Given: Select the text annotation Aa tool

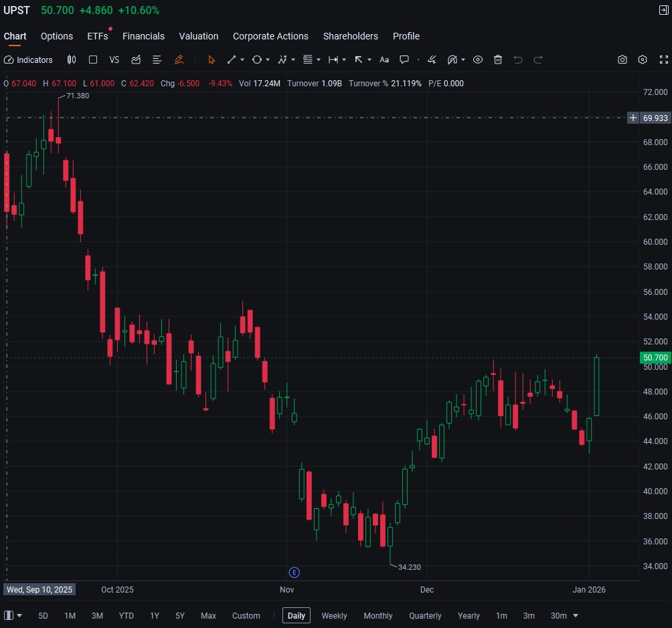Looking at the screenshot, I should (x=384, y=60).
